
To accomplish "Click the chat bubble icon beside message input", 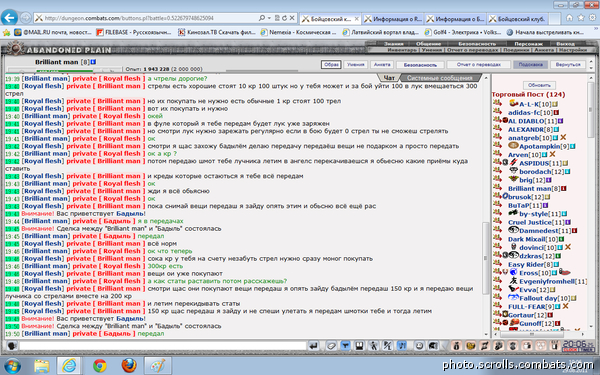I will point(12,346).
